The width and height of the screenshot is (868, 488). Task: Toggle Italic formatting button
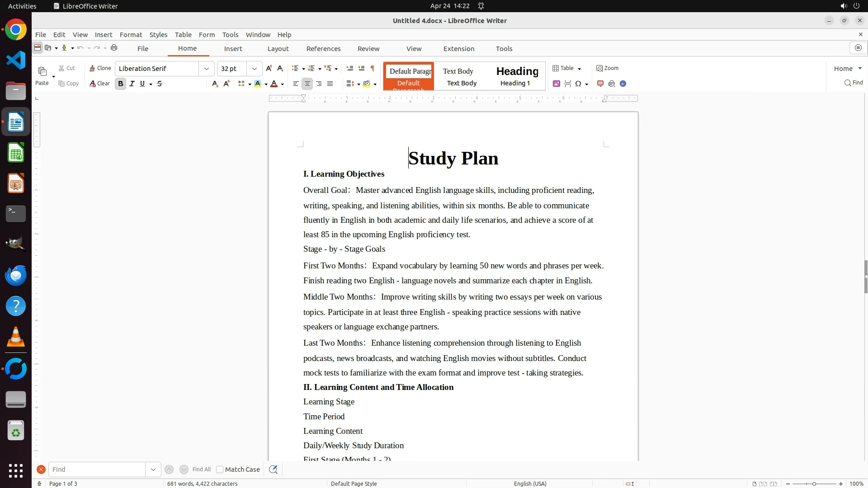point(132,84)
